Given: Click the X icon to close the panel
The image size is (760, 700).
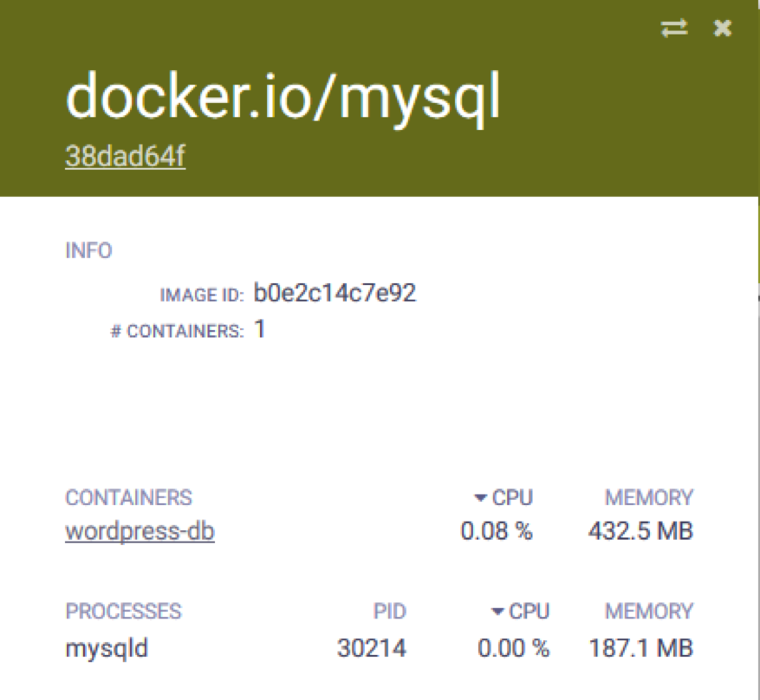Looking at the screenshot, I should pos(720,29).
